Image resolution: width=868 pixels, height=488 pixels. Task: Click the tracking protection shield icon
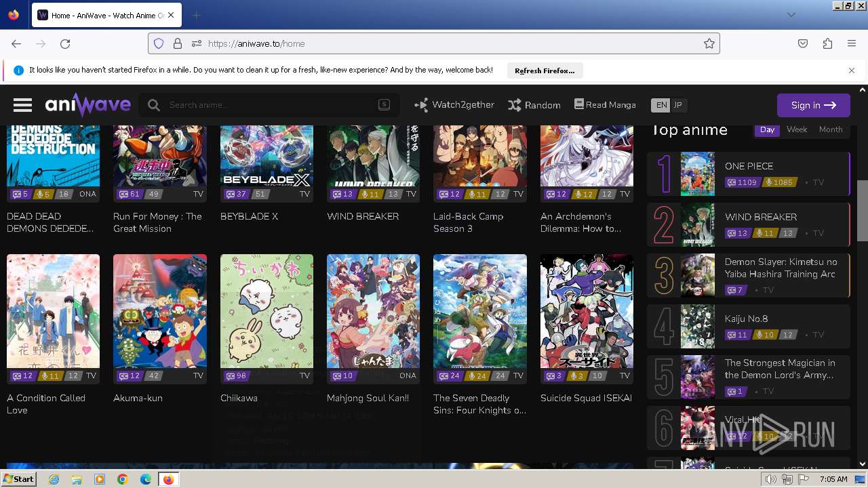[159, 43]
